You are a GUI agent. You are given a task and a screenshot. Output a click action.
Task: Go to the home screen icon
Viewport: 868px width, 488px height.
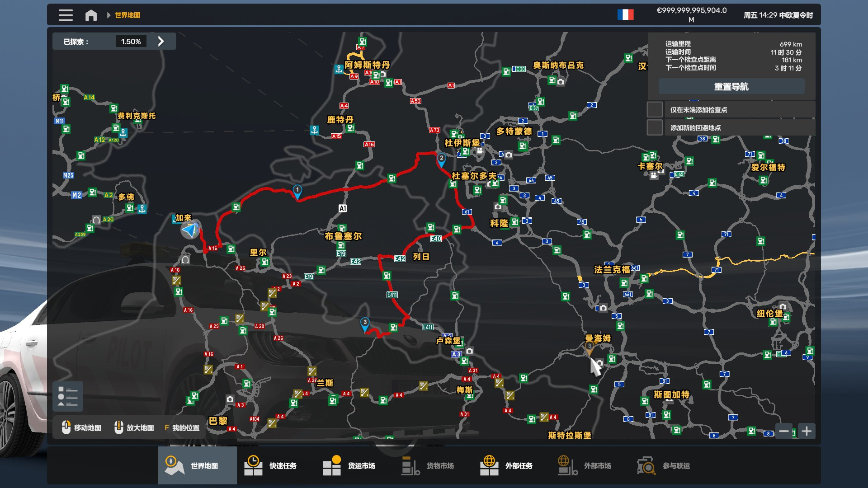pyautogui.click(x=91, y=15)
